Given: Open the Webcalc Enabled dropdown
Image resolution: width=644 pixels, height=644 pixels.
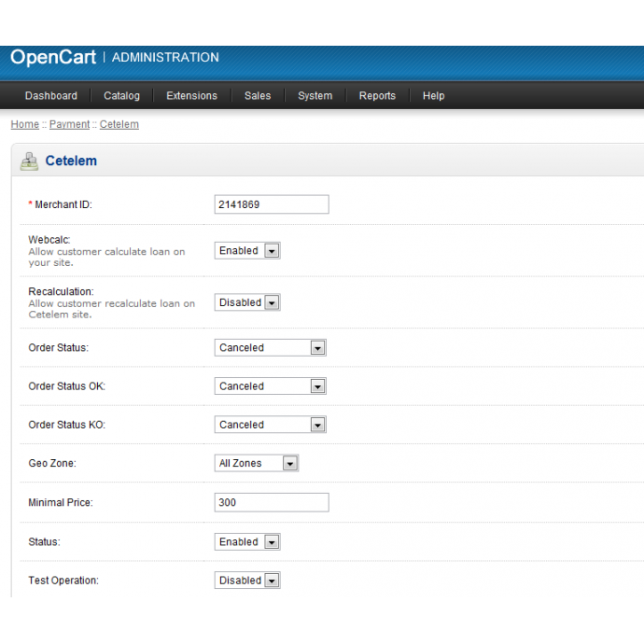Looking at the screenshot, I should coord(247,250).
